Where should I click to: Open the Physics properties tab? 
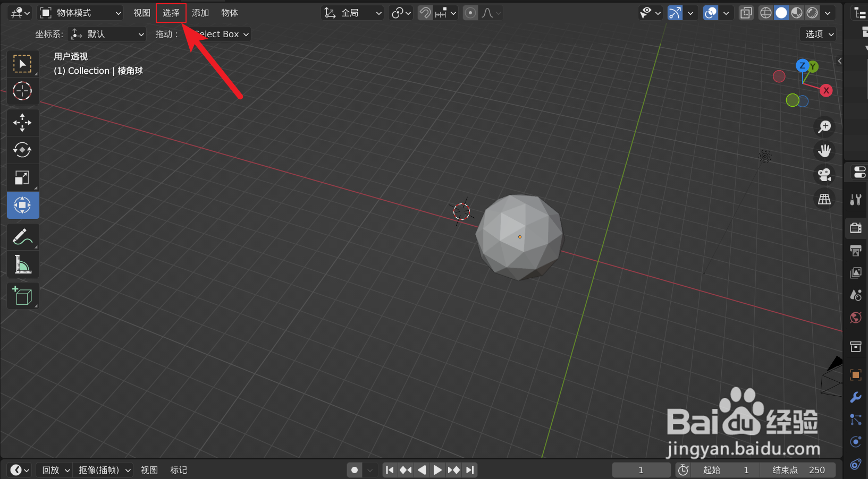click(x=856, y=442)
